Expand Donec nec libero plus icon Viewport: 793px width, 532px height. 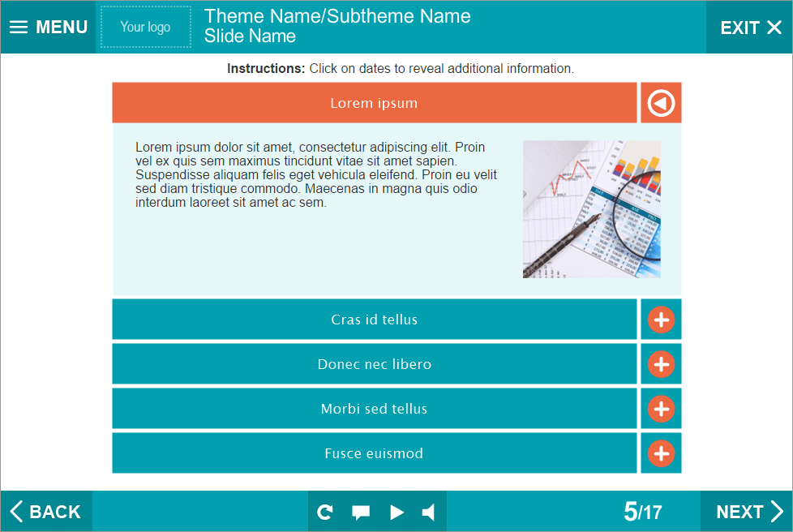pos(661,364)
